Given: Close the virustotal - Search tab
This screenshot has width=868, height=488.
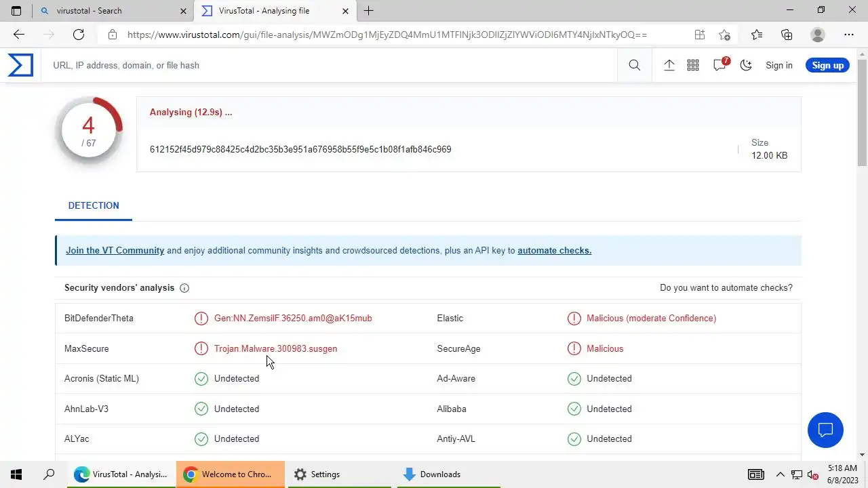Looking at the screenshot, I should click(184, 11).
